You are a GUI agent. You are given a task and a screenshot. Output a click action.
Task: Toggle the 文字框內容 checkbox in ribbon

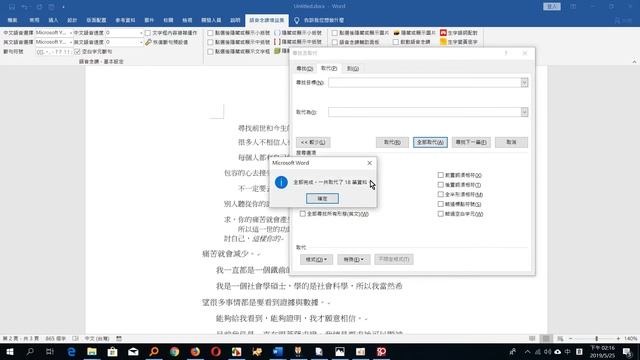click(x=148, y=33)
